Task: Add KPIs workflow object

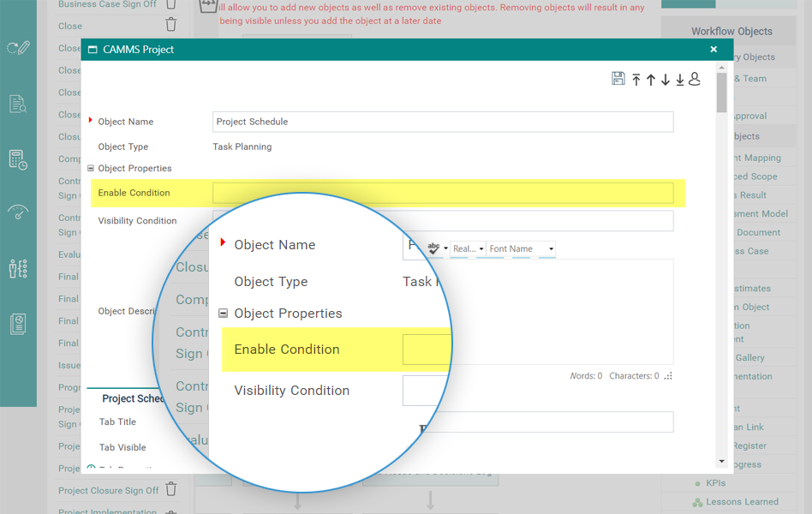Action: point(716,483)
